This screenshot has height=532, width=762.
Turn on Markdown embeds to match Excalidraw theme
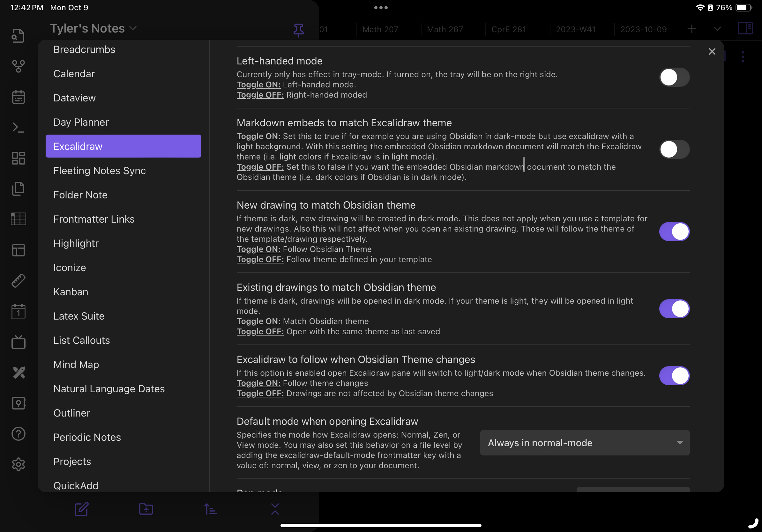click(674, 149)
